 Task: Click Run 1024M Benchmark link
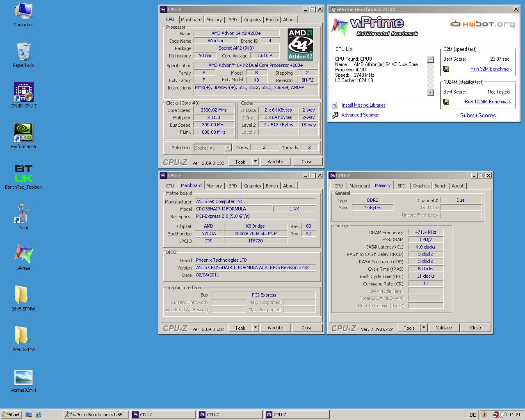tap(488, 102)
